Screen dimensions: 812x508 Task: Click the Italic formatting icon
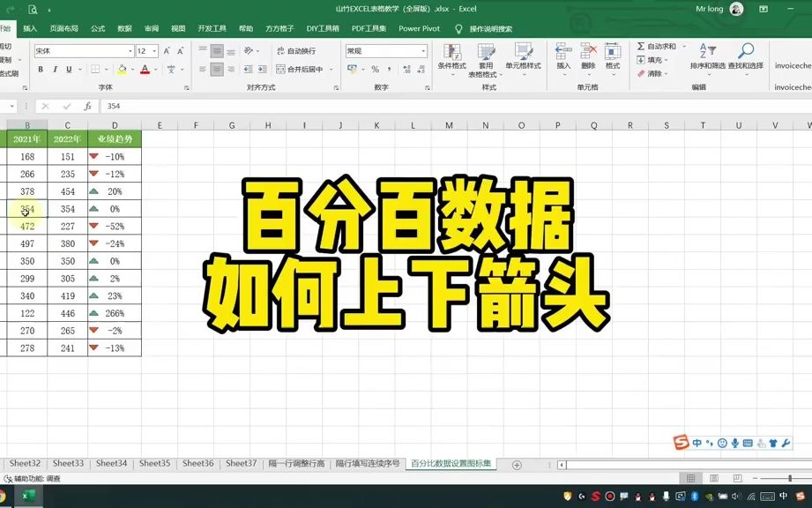point(55,67)
